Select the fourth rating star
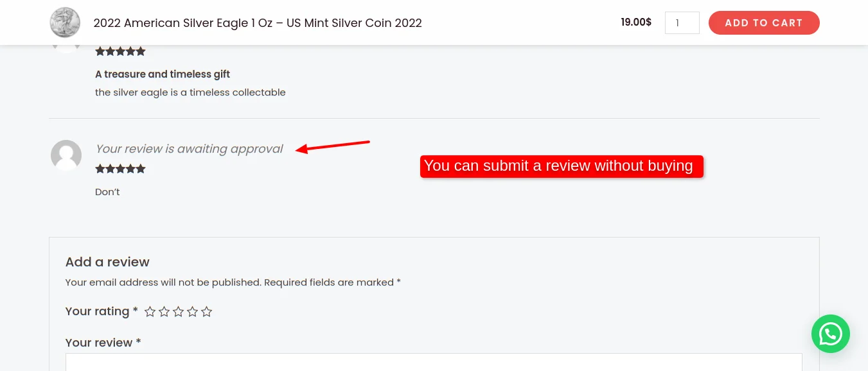The height and width of the screenshot is (371, 868). pyautogui.click(x=192, y=311)
